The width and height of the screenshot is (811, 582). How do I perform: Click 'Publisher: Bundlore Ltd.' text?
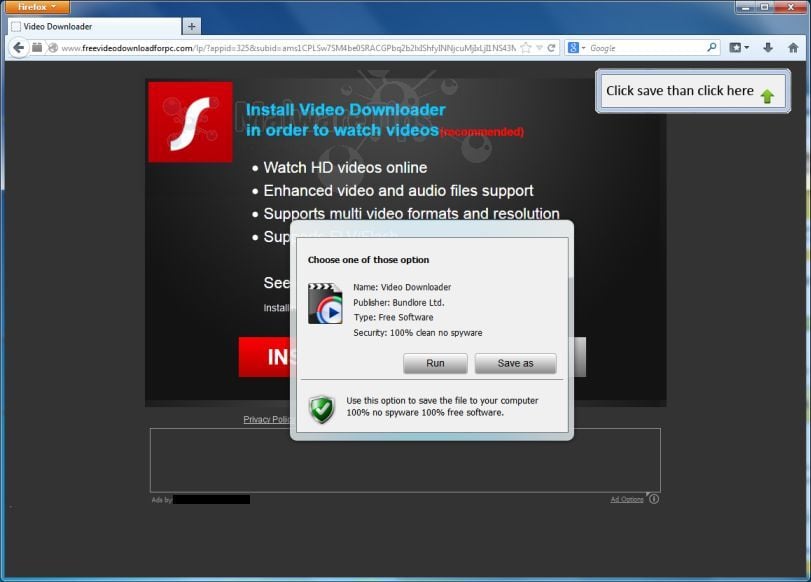[398, 302]
